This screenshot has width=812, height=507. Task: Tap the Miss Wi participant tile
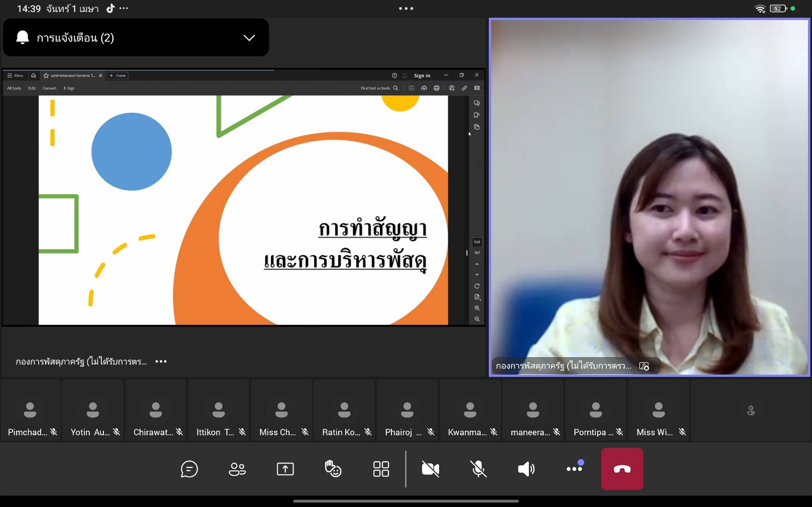[x=659, y=411]
